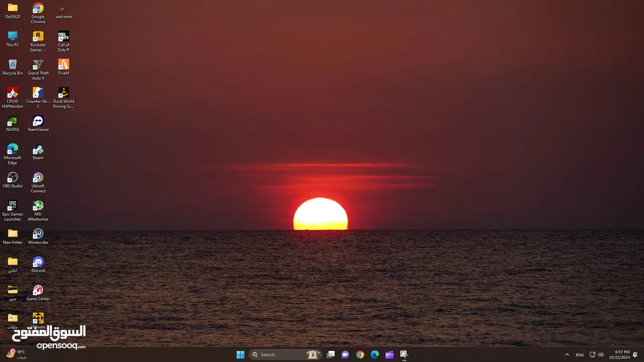Select the اغاني folder icon
The width and height of the screenshot is (644, 362).
[13, 264]
